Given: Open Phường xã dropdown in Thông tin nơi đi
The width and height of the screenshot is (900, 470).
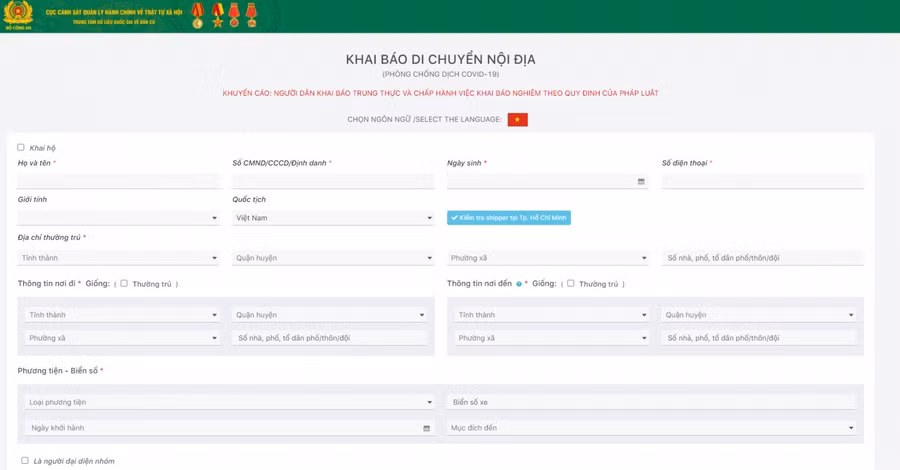Looking at the screenshot, I should 122,338.
